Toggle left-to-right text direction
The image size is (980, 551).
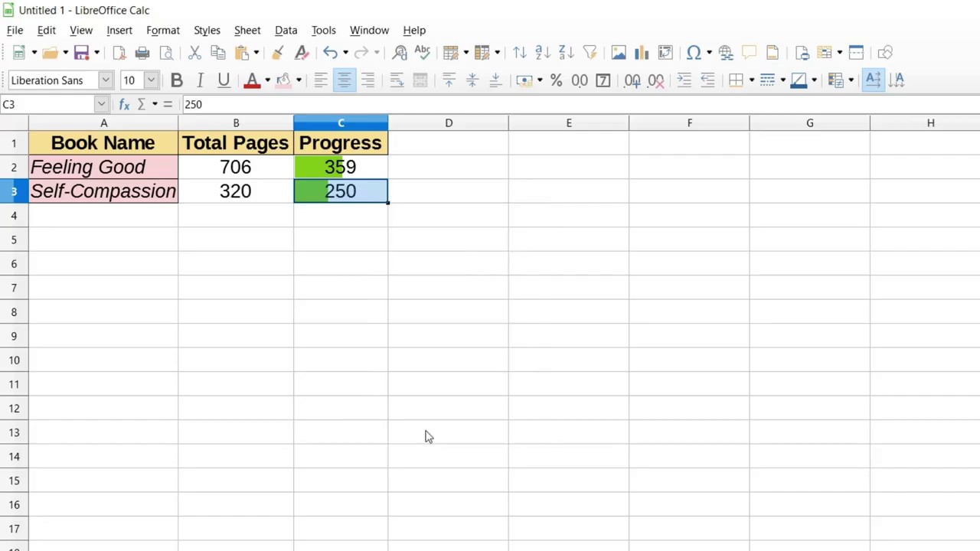(x=873, y=80)
